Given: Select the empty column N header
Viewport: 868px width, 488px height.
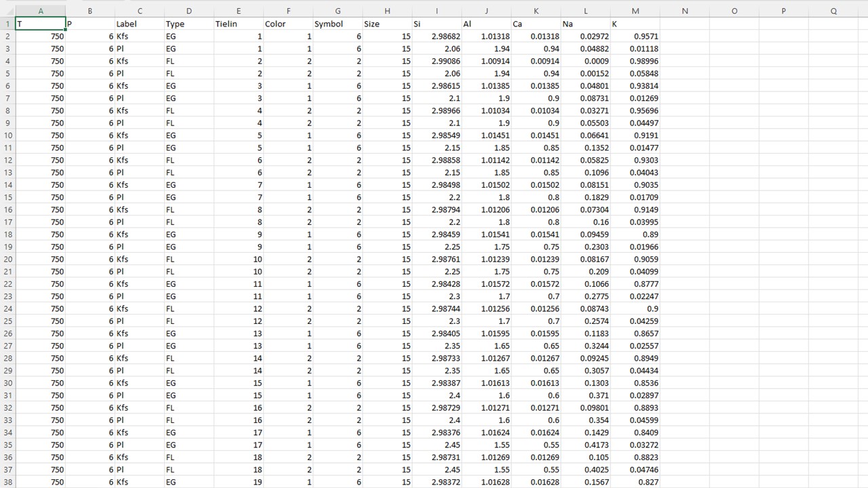Looking at the screenshot, I should tap(684, 11).
